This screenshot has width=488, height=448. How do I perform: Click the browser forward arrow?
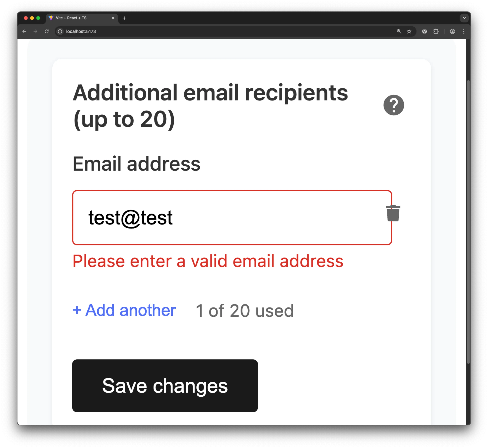35,31
